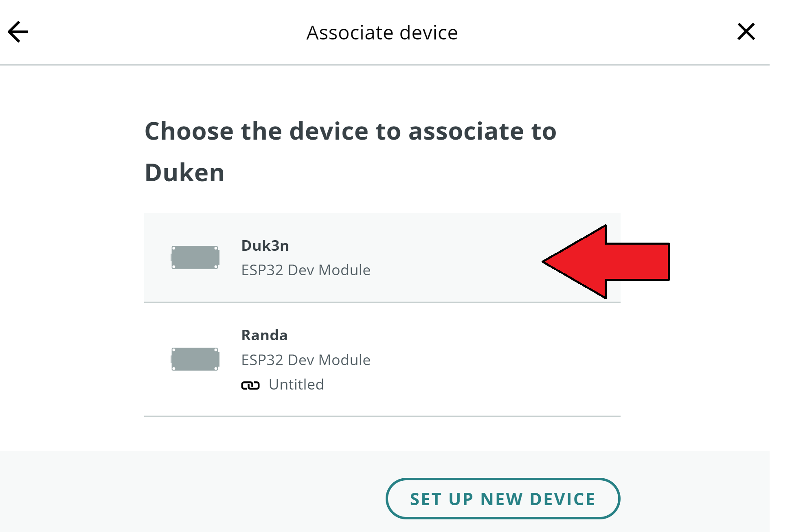792x532 pixels.
Task: Click the Choose the device heading text
Action: [350, 131]
